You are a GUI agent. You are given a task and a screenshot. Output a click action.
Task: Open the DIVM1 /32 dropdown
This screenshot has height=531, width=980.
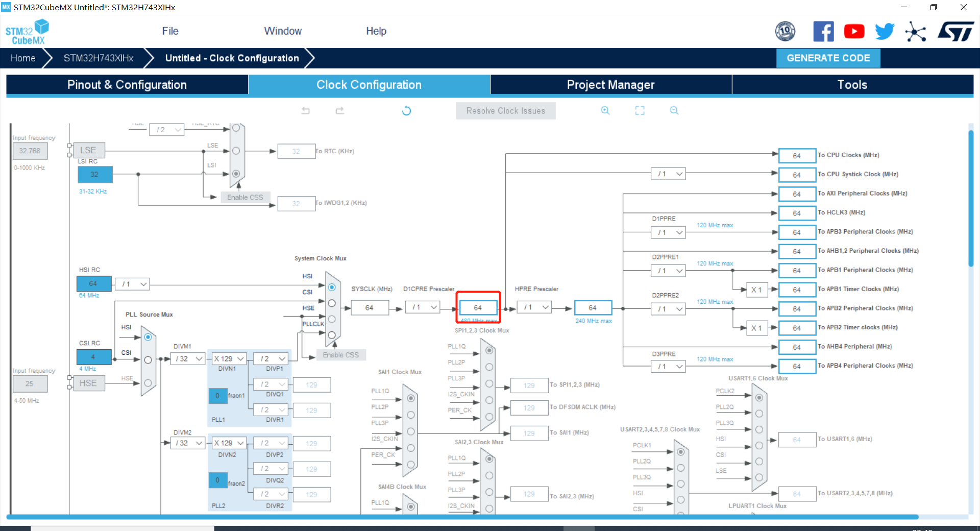187,359
